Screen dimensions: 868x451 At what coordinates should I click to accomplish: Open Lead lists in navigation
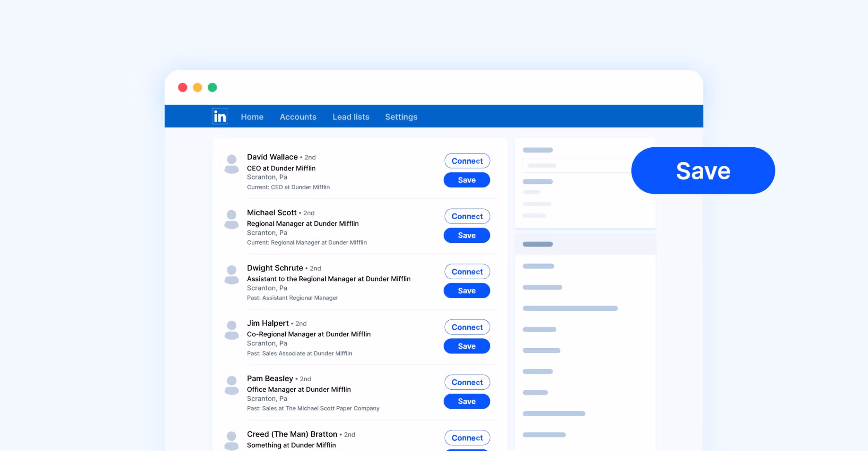(x=351, y=117)
